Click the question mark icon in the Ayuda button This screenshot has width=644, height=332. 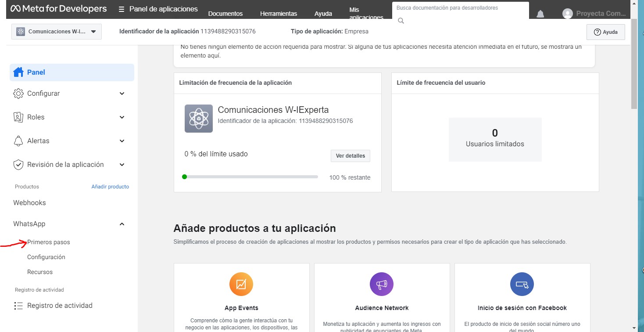point(597,32)
